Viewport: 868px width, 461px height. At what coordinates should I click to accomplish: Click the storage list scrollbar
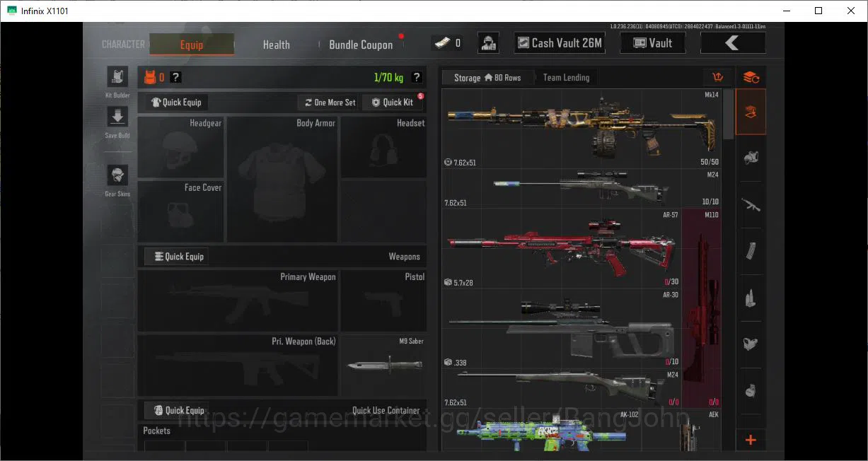point(727,114)
